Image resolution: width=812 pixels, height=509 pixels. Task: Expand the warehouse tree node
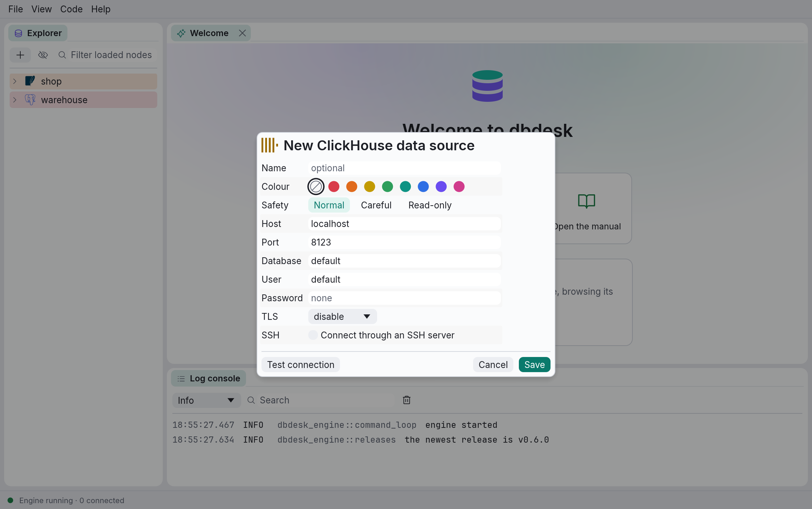click(x=15, y=100)
